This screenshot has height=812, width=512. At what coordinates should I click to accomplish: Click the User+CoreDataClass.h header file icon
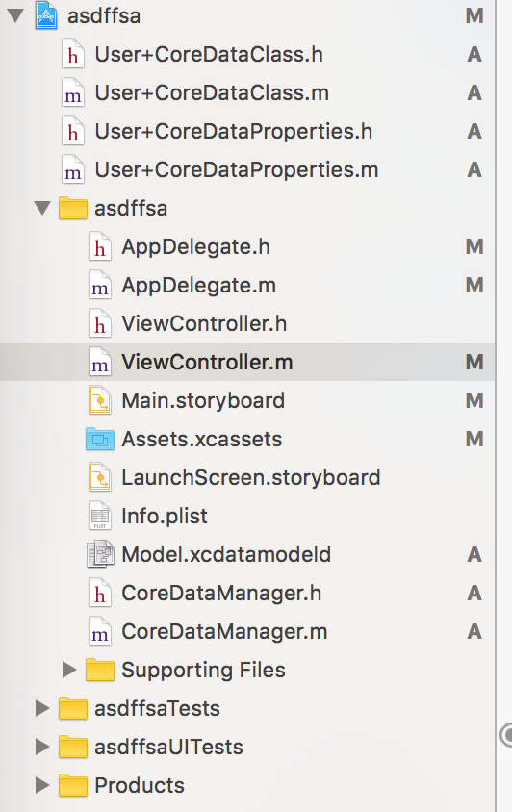[72, 55]
